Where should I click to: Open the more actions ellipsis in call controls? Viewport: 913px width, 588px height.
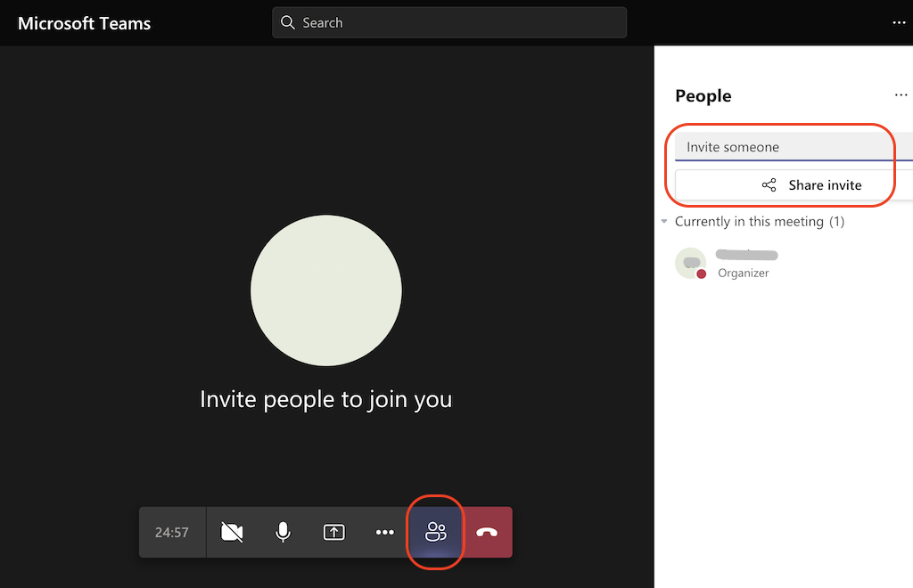pyautogui.click(x=384, y=532)
